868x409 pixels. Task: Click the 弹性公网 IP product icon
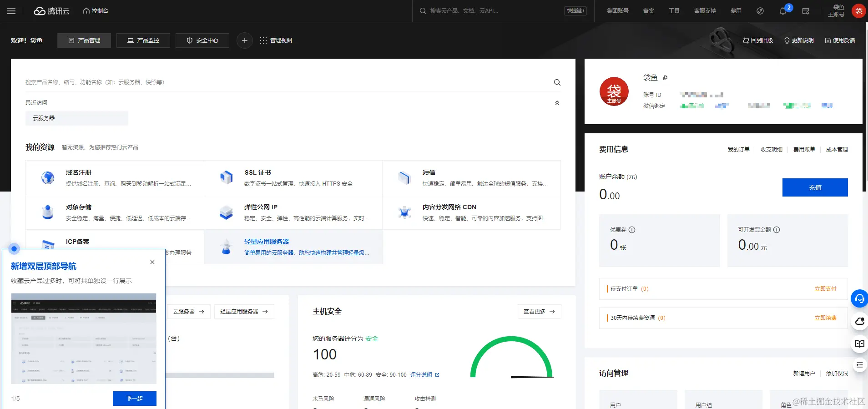pos(226,212)
